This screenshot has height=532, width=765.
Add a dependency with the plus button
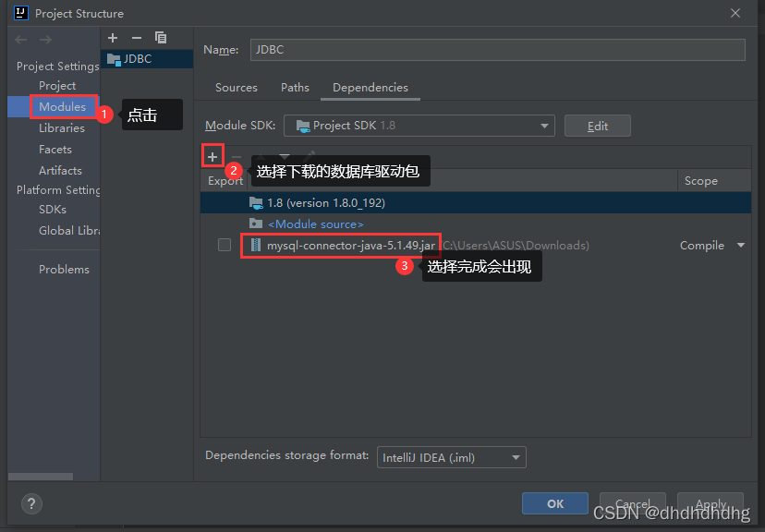212,156
